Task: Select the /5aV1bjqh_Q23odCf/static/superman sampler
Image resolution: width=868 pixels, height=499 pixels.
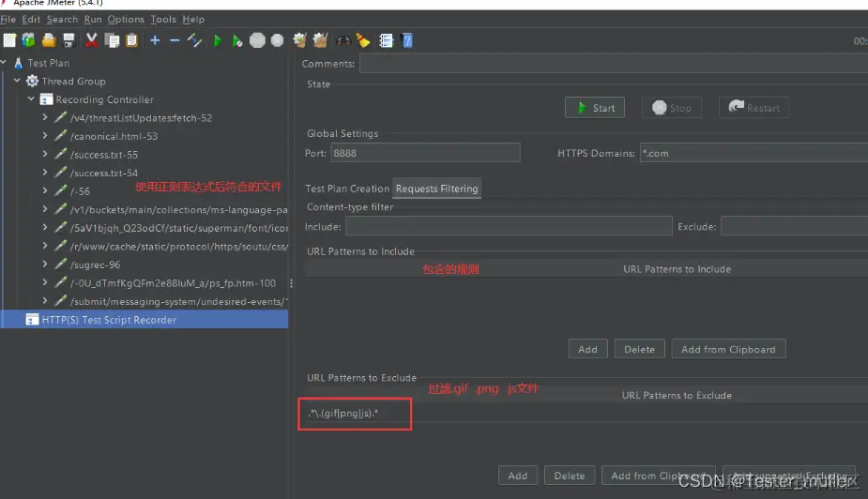Action: click(179, 228)
